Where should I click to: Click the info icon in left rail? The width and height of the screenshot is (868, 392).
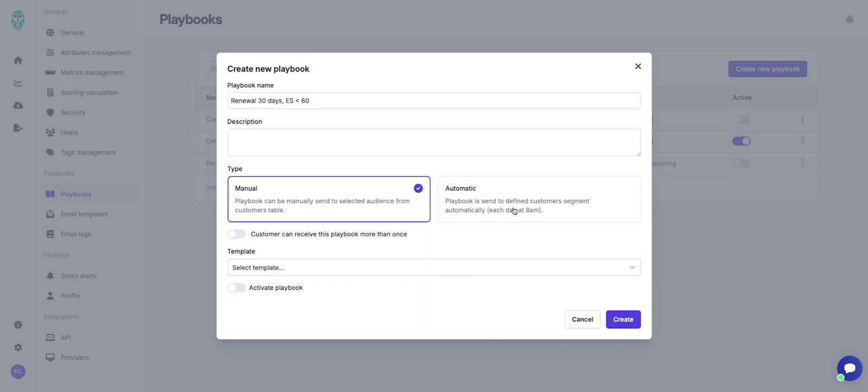click(x=18, y=325)
